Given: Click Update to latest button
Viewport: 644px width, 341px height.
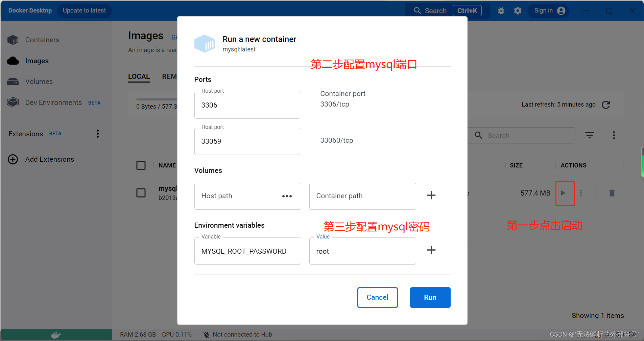Looking at the screenshot, I should 84,10.
